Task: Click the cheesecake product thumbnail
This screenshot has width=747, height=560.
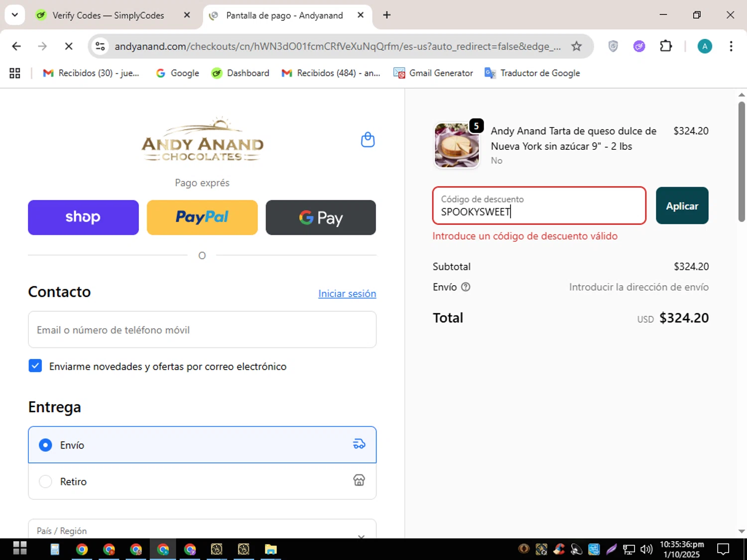Action: pos(457,145)
